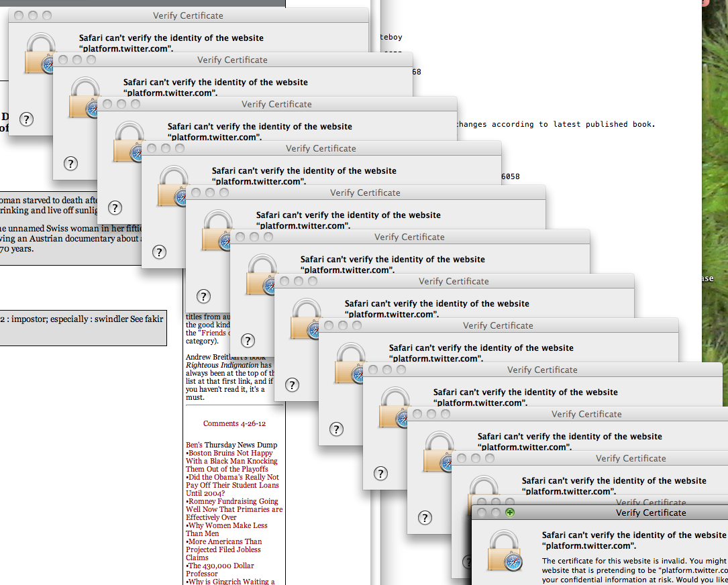Image resolution: width=728 pixels, height=585 pixels.
Task: Click the green zoom button on the frontmost dialog
Action: [x=510, y=513]
